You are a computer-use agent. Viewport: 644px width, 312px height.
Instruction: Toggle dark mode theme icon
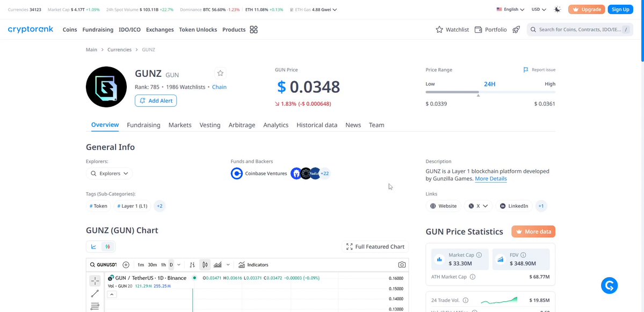[x=558, y=10]
